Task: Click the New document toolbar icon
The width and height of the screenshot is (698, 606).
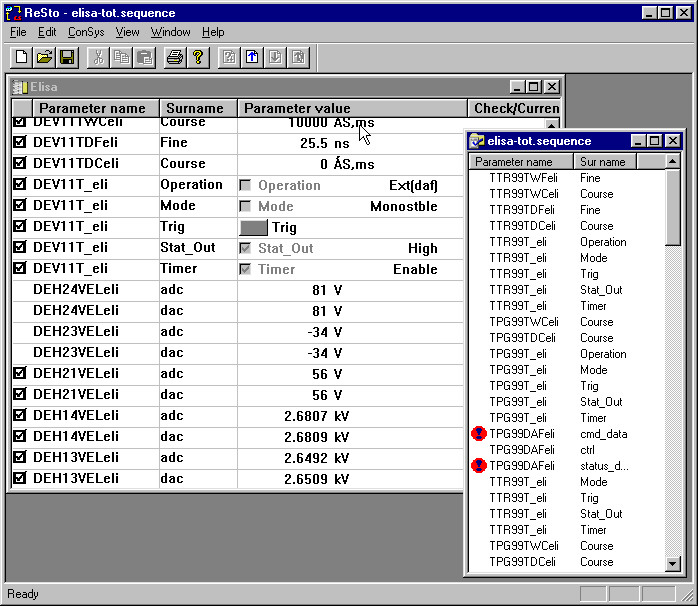Action: [x=21, y=57]
